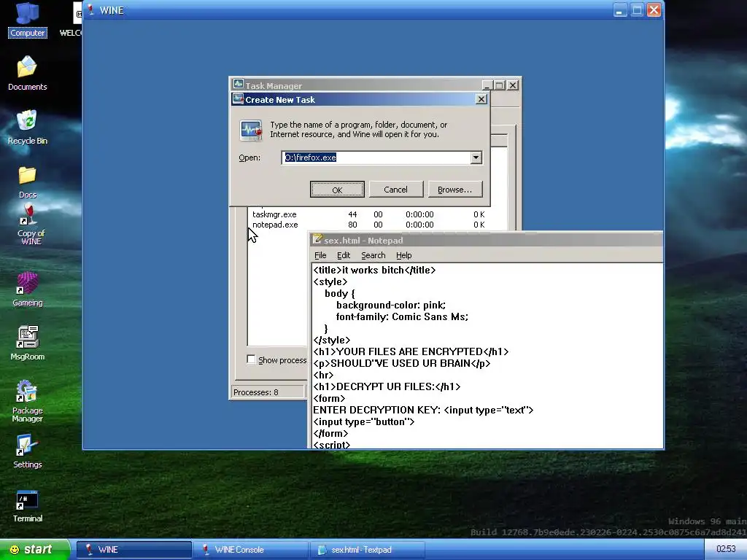Switch to WINE Console taskbar button
This screenshot has height=560, width=747.
coord(251,550)
